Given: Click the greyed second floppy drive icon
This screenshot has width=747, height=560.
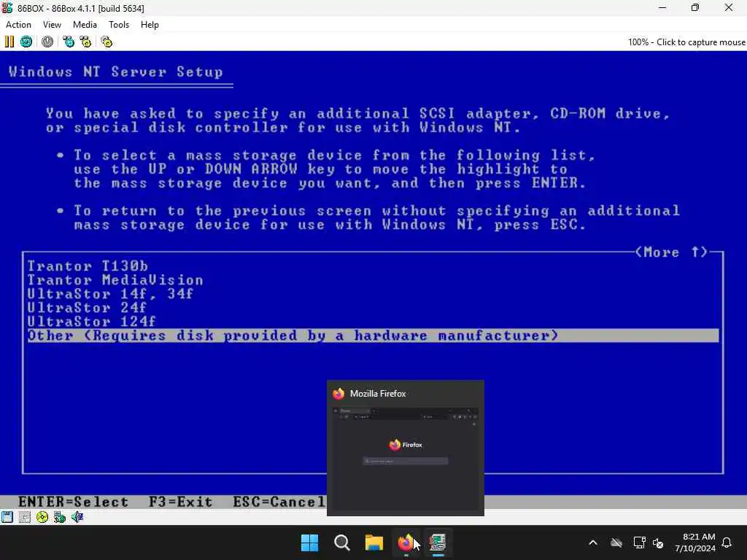Looking at the screenshot, I should [24, 517].
